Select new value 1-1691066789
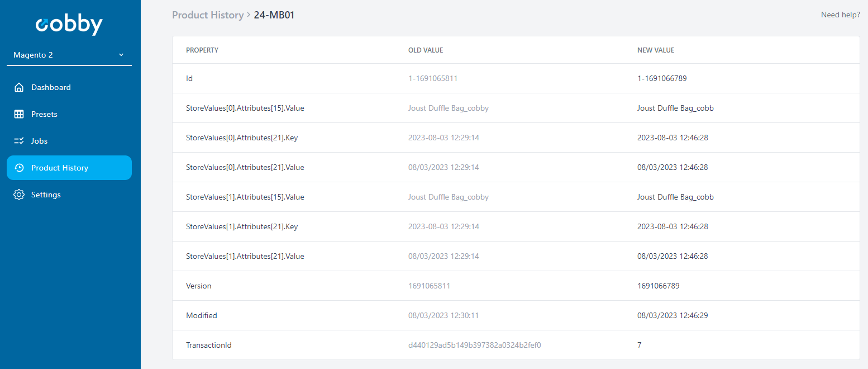The height and width of the screenshot is (369, 868). click(662, 79)
